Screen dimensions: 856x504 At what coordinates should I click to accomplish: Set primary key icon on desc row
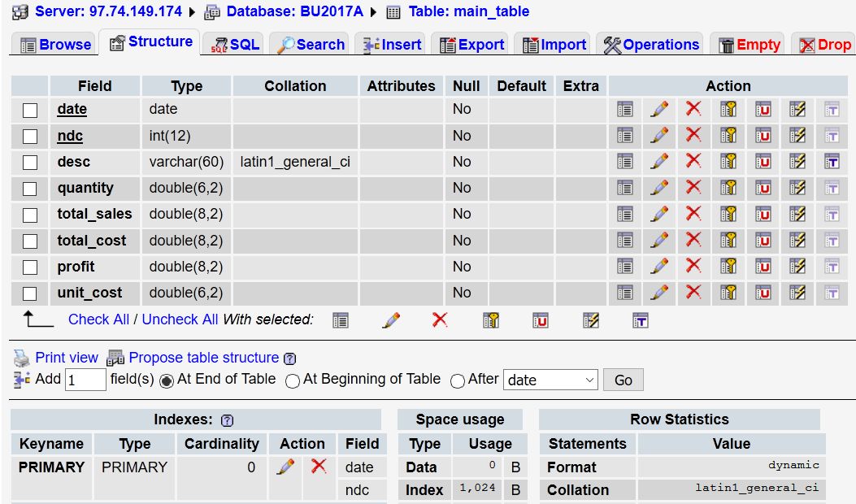[x=729, y=162]
